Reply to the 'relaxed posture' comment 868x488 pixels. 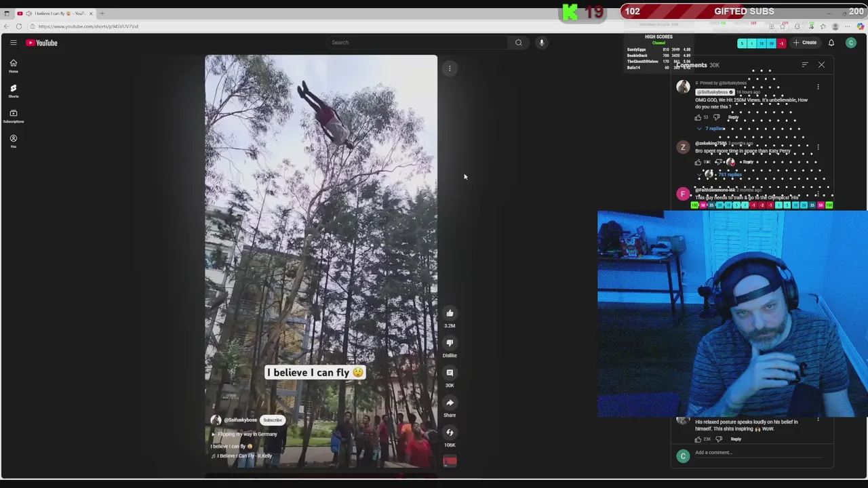click(x=736, y=439)
